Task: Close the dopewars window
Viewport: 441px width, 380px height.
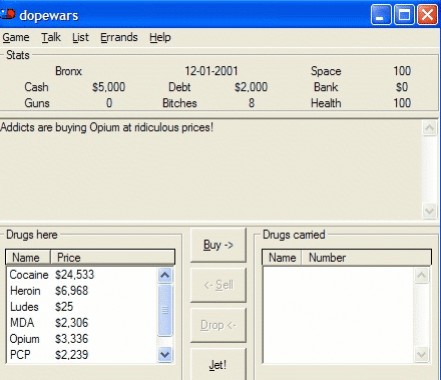Action: click(x=427, y=15)
